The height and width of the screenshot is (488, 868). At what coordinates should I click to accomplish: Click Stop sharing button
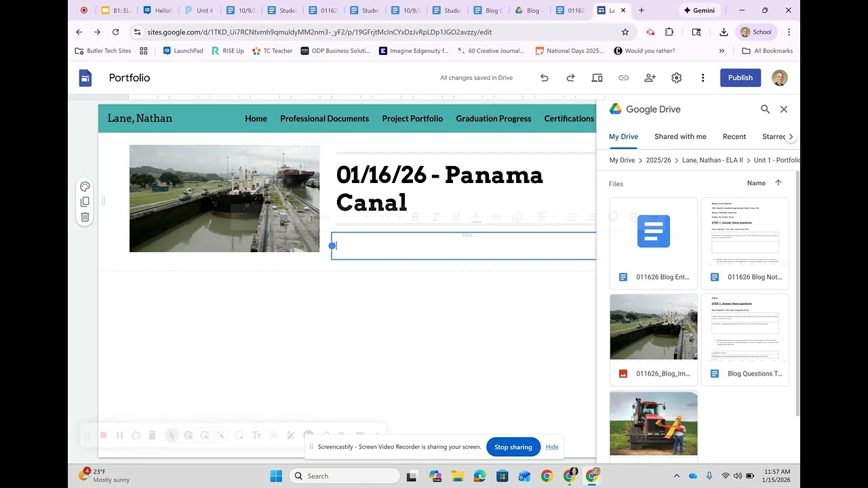coord(513,447)
